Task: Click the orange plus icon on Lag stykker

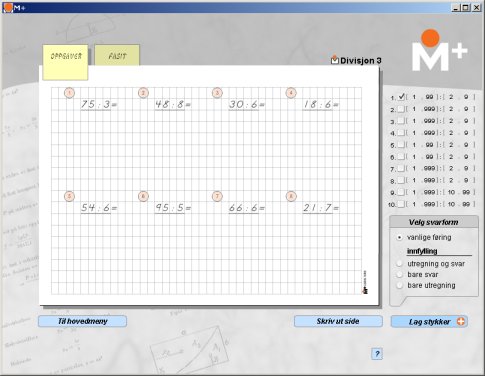Action: pos(461,322)
